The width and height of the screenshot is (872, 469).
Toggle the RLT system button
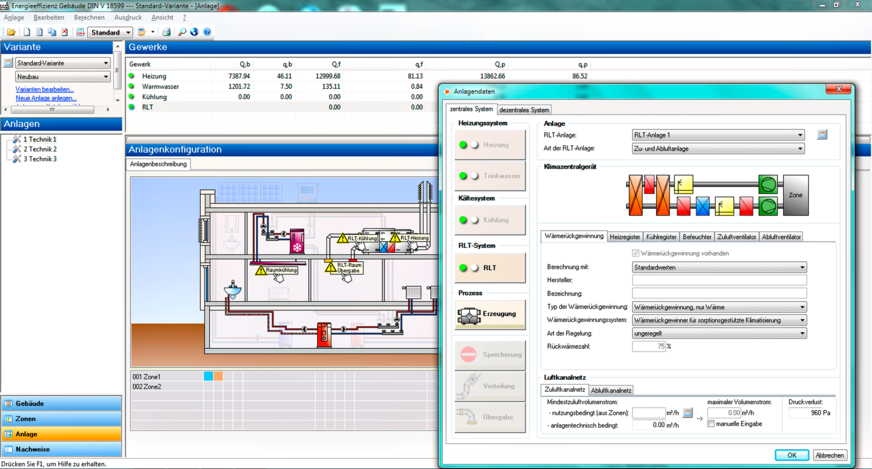pyautogui.click(x=490, y=268)
